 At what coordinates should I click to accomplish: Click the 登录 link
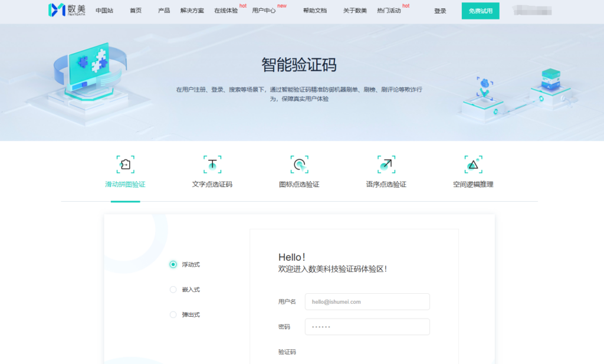click(440, 11)
